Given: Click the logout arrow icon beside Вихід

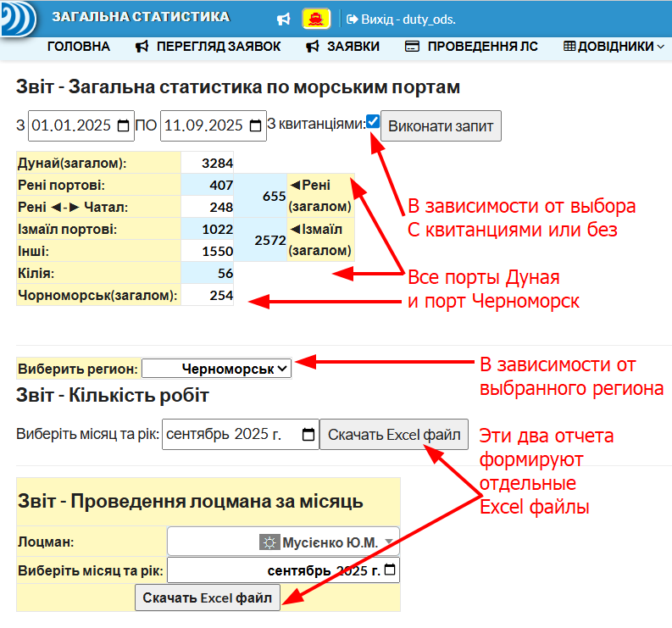Looking at the screenshot, I should (352, 19).
